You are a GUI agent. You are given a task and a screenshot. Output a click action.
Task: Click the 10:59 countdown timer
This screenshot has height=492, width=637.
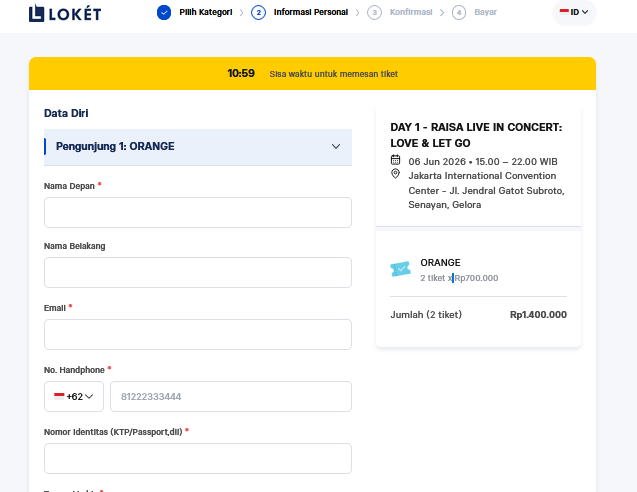pos(241,74)
